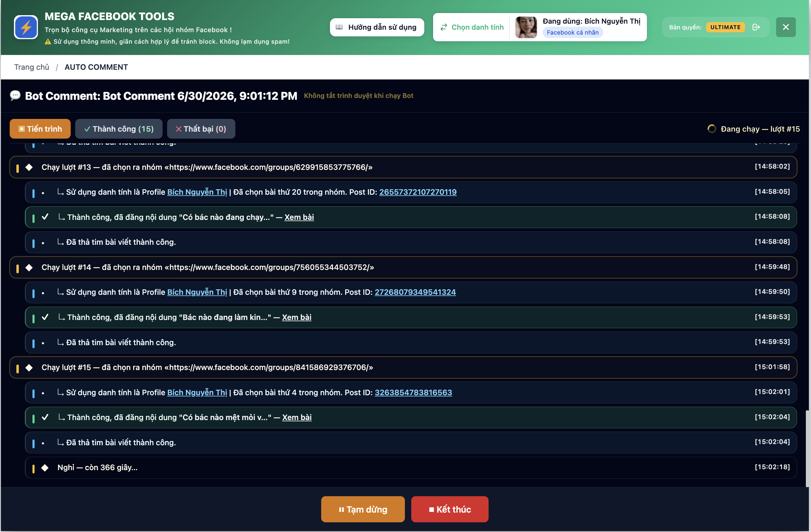The width and height of the screenshot is (811, 532).
Task: Open Bích Nguyễn Thị profile link in lượt #15
Action: coord(197,392)
